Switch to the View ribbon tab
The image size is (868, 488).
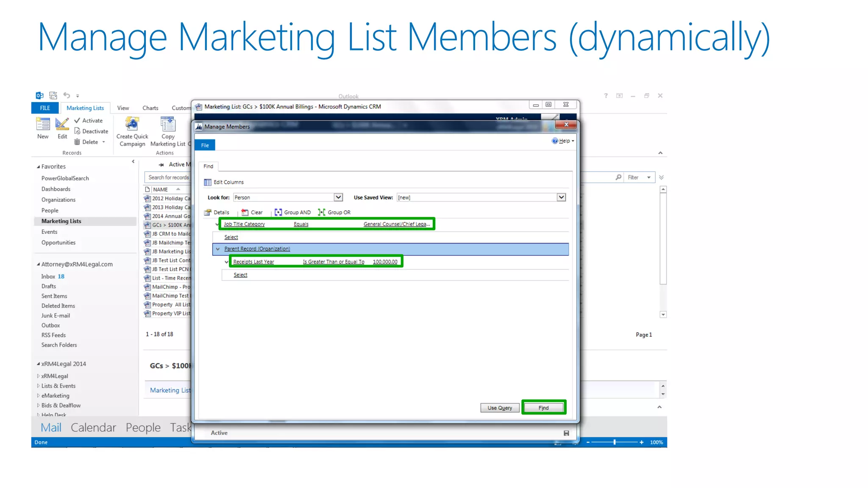(123, 108)
